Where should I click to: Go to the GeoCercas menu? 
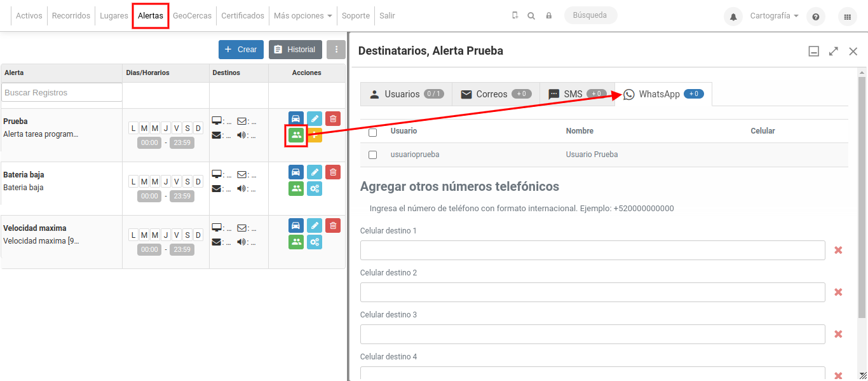click(x=193, y=16)
